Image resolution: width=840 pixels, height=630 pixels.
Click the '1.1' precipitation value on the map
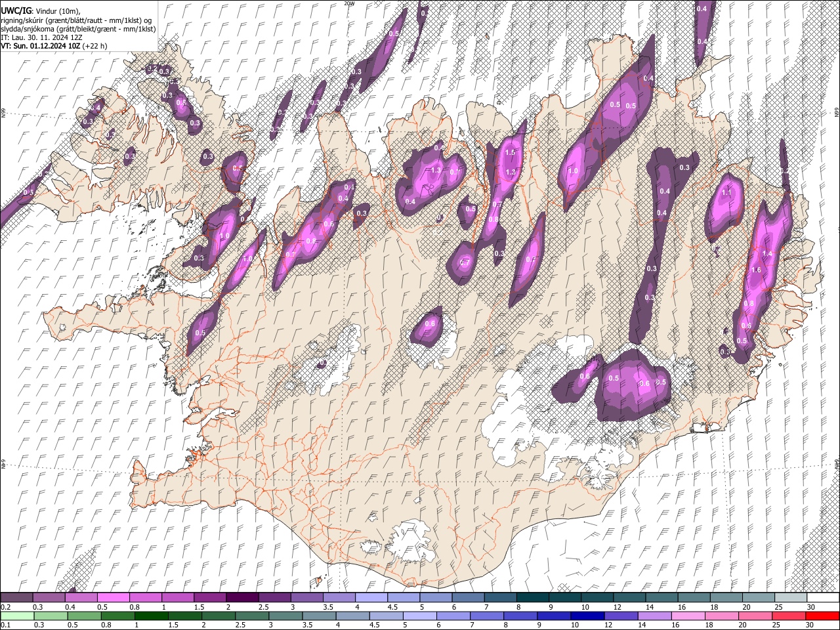click(x=726, y=194)
